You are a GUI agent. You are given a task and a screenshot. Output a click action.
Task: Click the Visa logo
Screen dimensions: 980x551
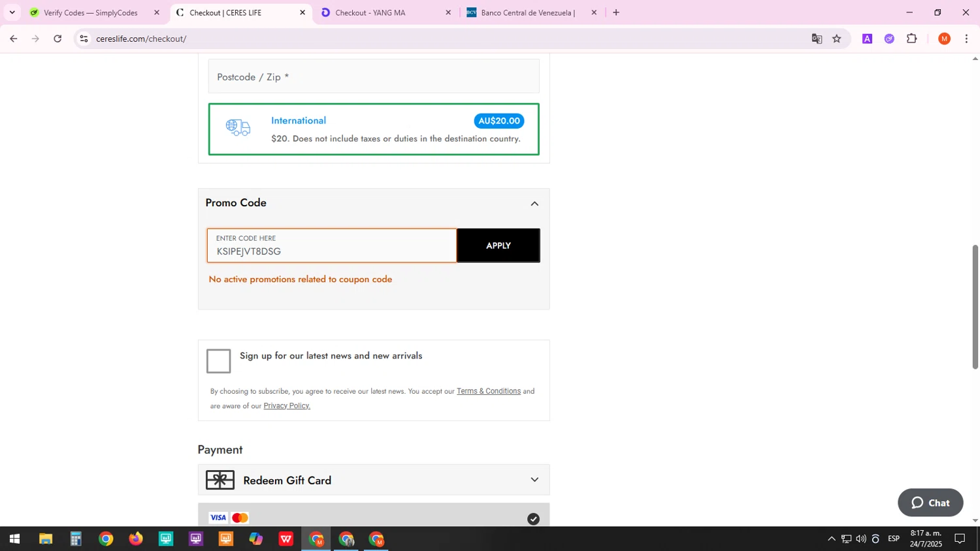click(x=218, y=518)
